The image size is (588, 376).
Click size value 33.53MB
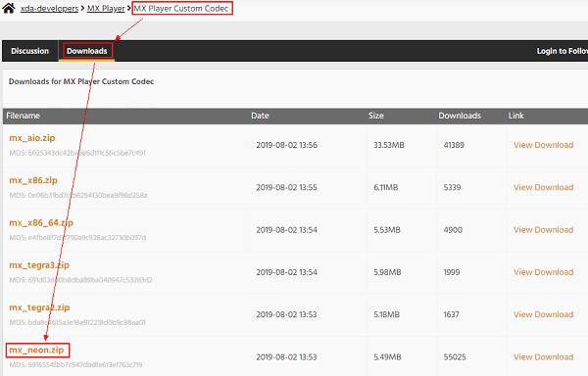click(x=389, y=145)
